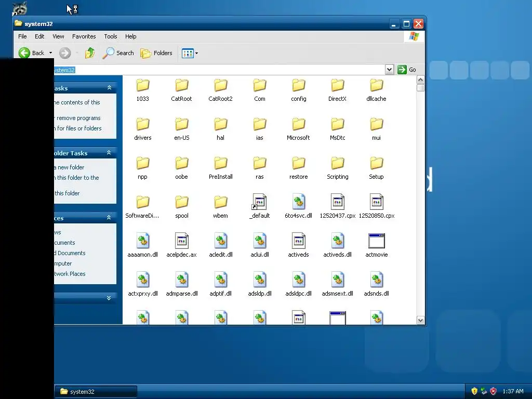The width and height of the screenshot is (532, 399).
Task: Select the _default shortcut file
Action: (x=260, y=207)
